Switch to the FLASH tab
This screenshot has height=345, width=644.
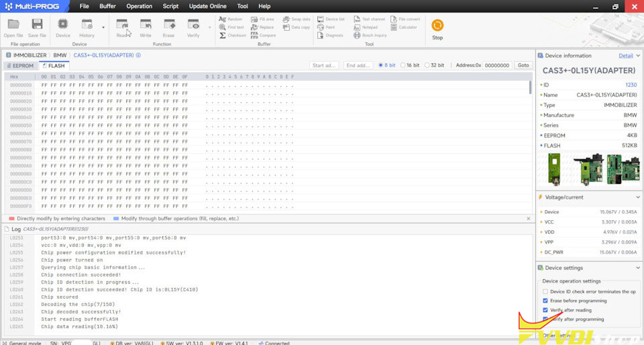coord(54,66)
